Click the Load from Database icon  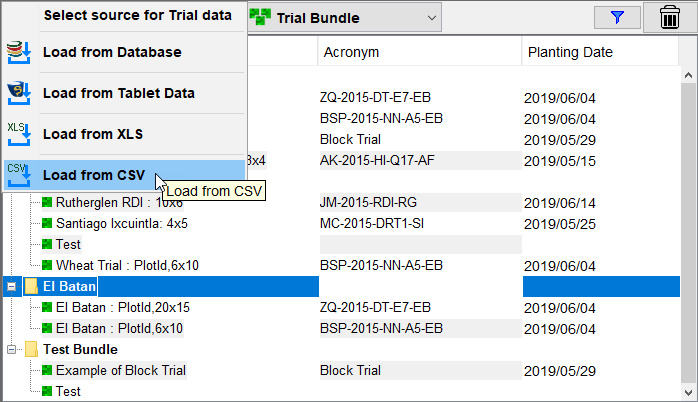[x=18, y=52]
